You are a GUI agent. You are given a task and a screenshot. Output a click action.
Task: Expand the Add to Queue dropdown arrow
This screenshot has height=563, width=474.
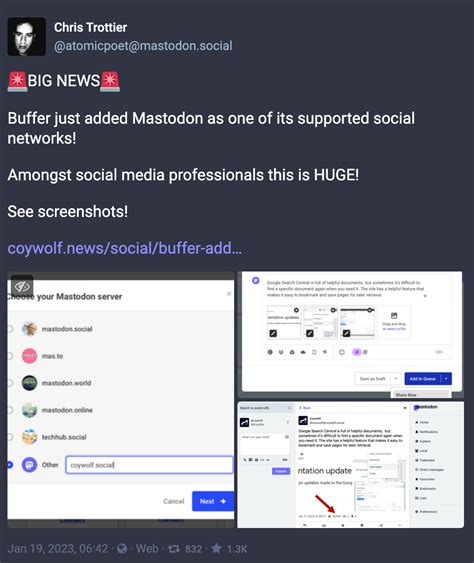click(x=446, y=378)
